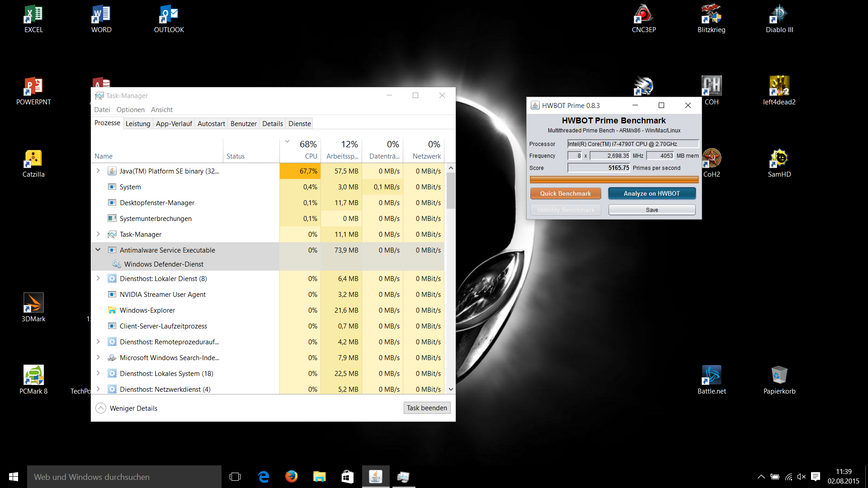Switch to the Benutzer tab
The height and width of the screenshot is (488, 868).
click(243, 124)
